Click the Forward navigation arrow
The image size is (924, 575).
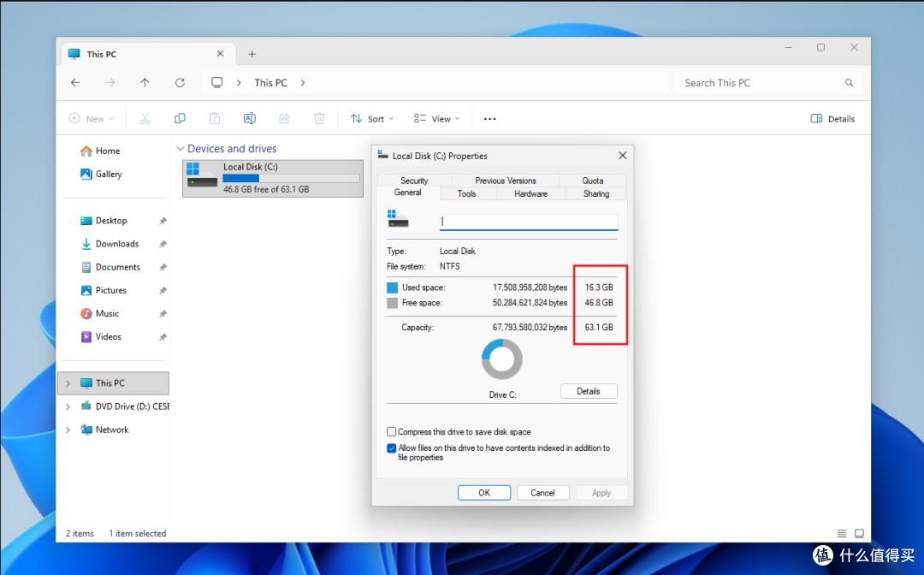pos(110,82)
